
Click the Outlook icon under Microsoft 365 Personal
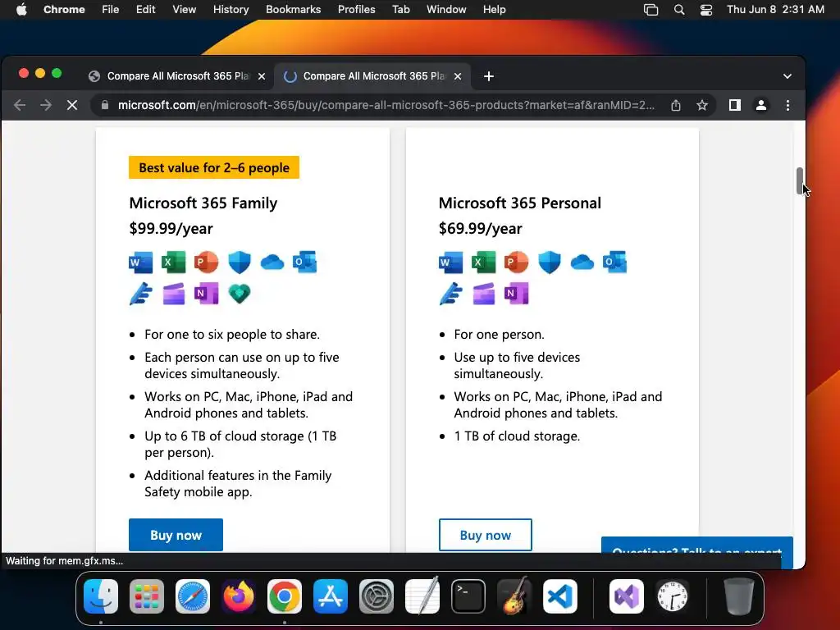[x=614, y=262]
